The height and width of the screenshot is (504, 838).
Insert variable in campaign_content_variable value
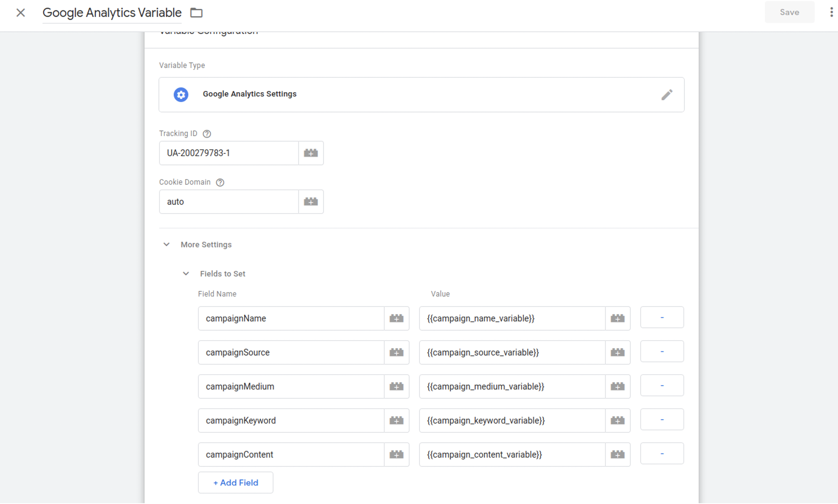[x=617, y=455]
